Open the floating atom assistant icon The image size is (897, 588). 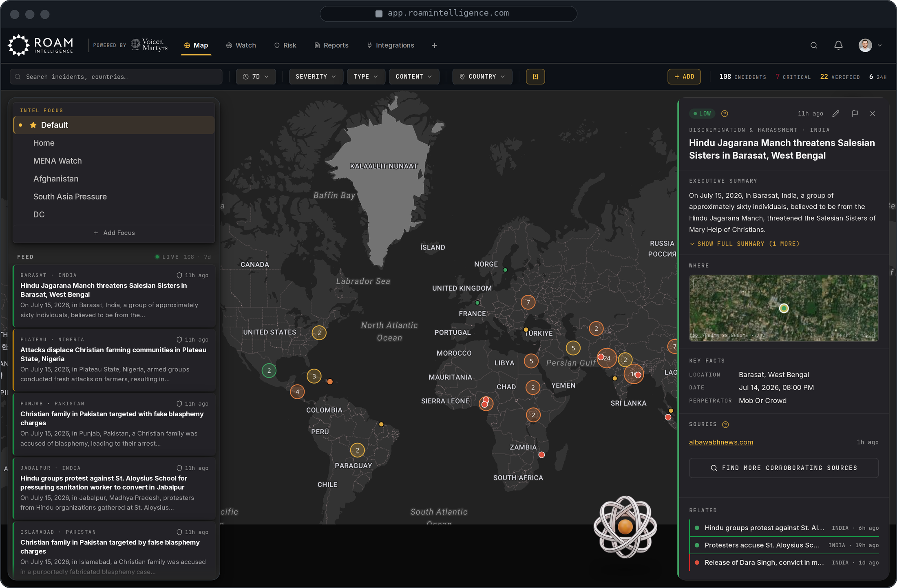coord(625,526)
